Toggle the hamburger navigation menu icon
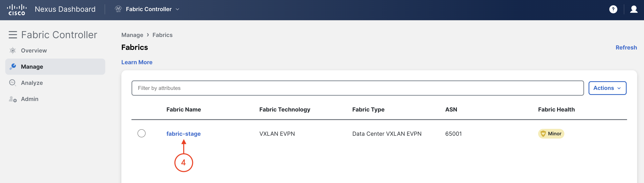 tap(13, 35)
